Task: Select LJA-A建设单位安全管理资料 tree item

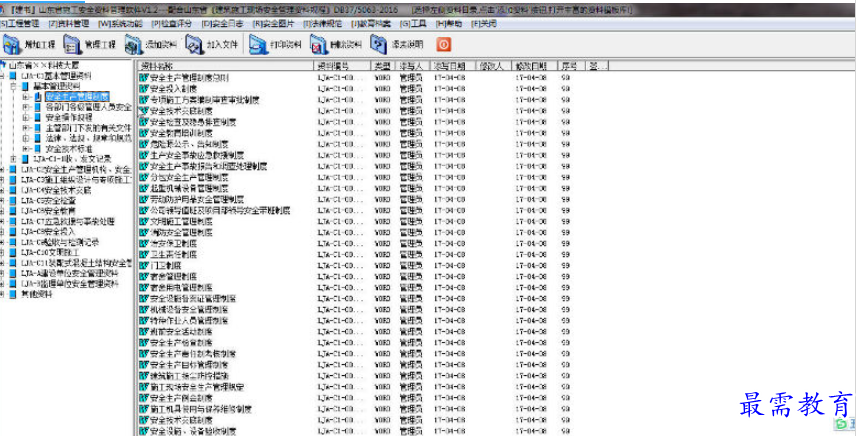Action: 70,273
